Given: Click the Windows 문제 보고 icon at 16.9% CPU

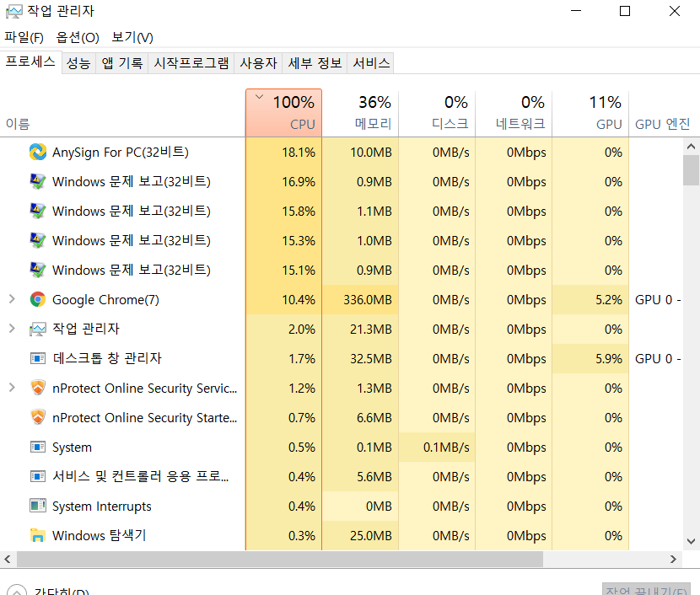Looking at the screenshot, I should coord(38,181).
